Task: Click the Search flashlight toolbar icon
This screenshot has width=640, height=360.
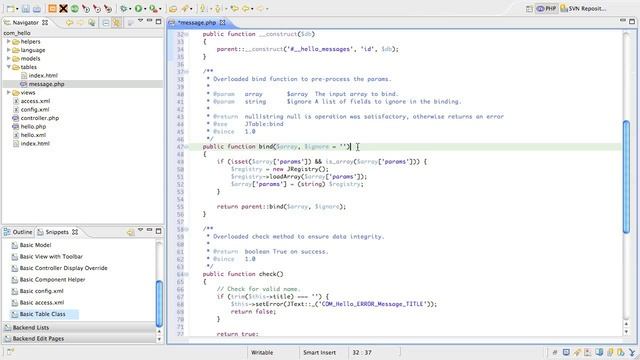Action: pyautogui.click(x=185, y=8)
